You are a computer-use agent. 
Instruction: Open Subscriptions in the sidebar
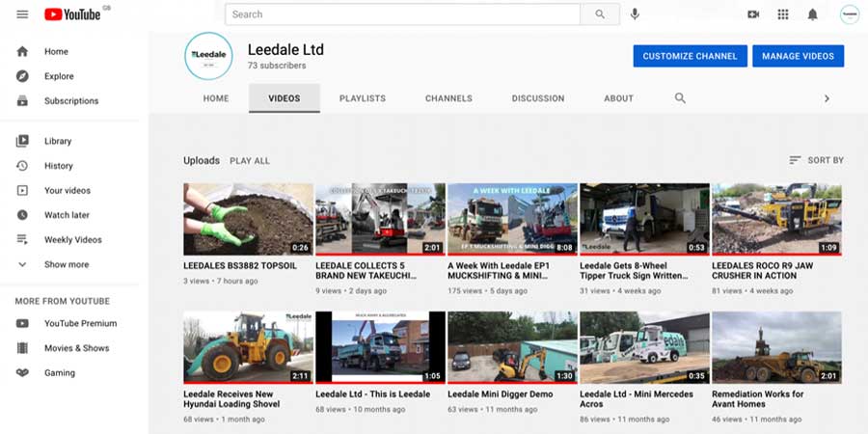pyautogui.click(x=71, y=100)
